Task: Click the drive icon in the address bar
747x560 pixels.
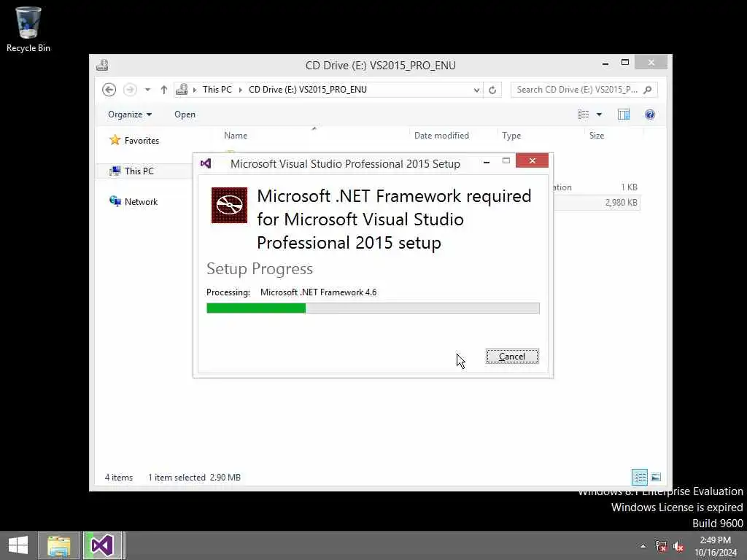Action: point(182,90)
